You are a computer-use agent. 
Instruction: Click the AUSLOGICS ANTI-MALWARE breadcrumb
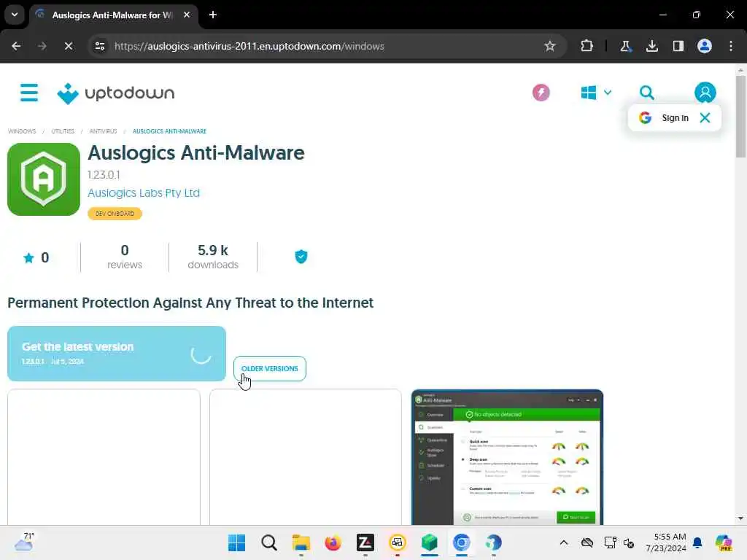[x=169, y=131]
